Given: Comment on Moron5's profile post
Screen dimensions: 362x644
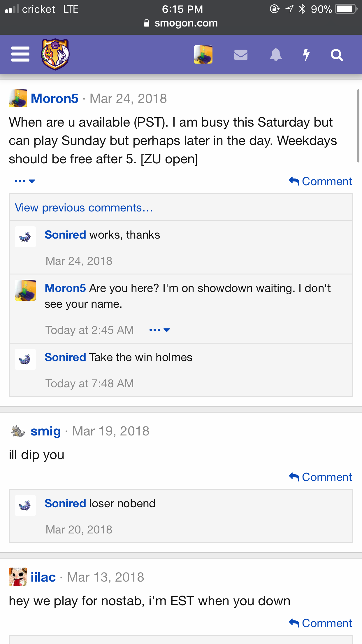Looking at the screenshot, I should pos(320,181).
